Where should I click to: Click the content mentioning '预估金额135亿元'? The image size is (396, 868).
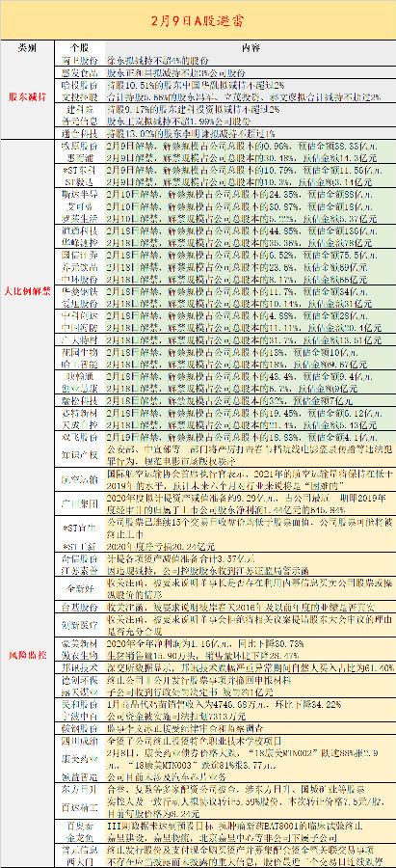tap(243, 230)
